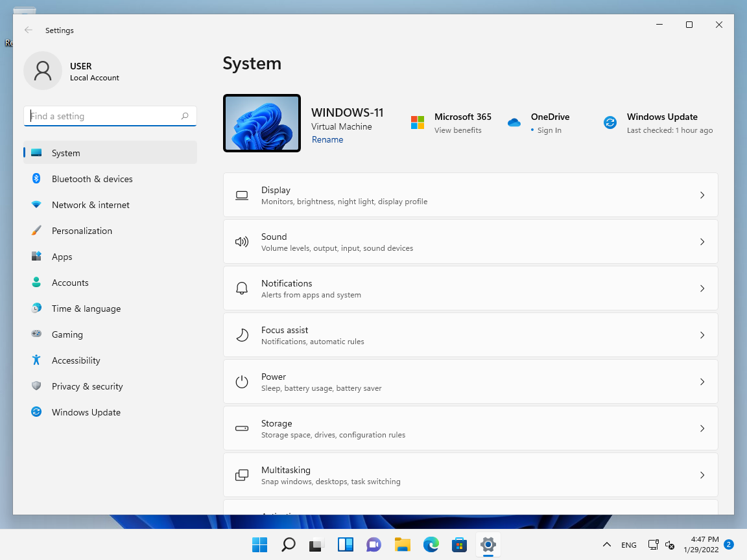
Task: Open taskbar Search
Action: (x=288, y=544)
